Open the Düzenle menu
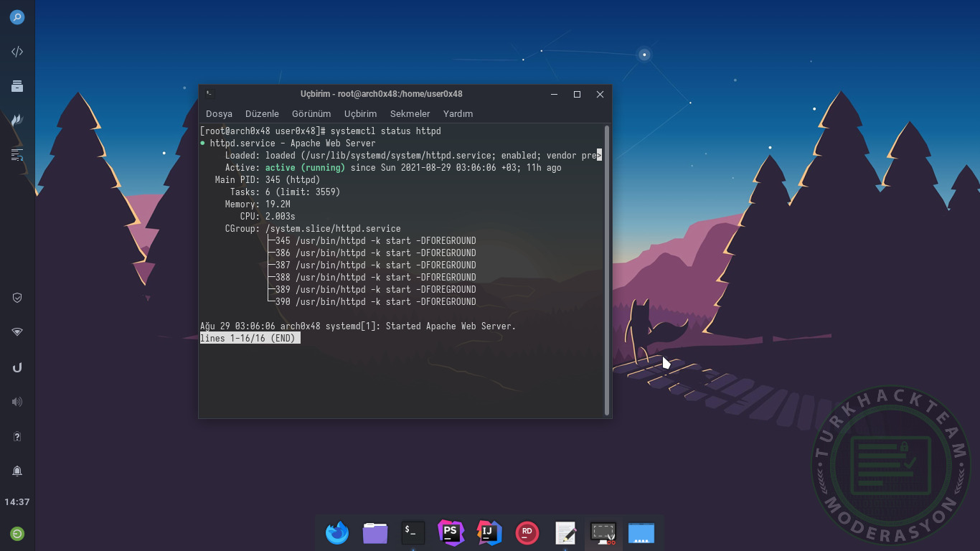Image resolution: width=980 pixels, height=551 pixels. tap(262, 113)
